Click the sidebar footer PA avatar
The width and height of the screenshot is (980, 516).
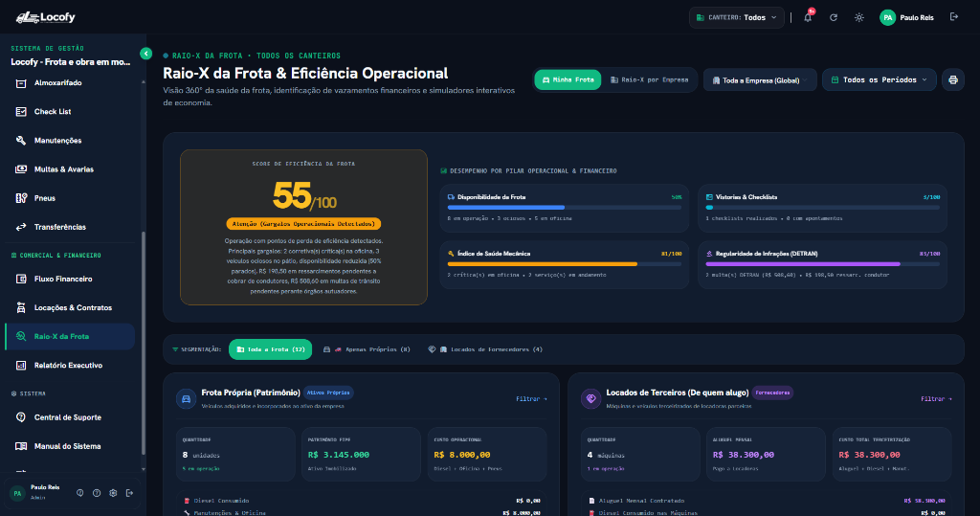point(17,493)
